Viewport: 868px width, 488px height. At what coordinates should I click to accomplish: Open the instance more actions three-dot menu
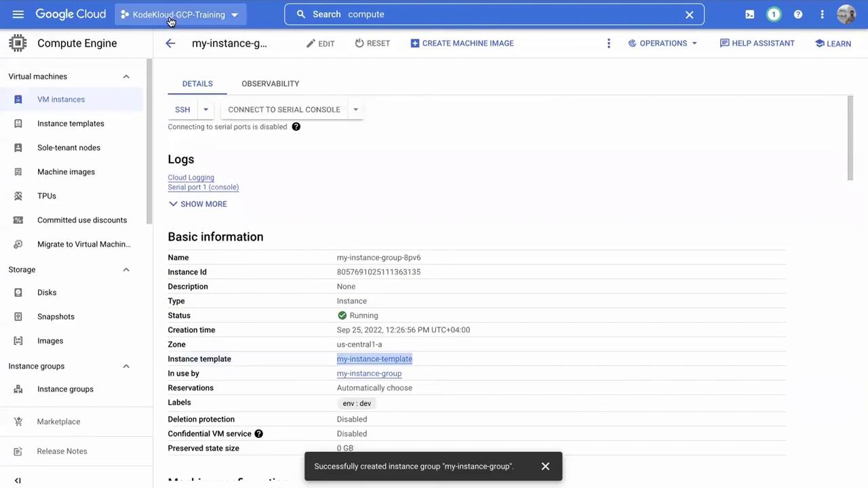pos(608,43)
